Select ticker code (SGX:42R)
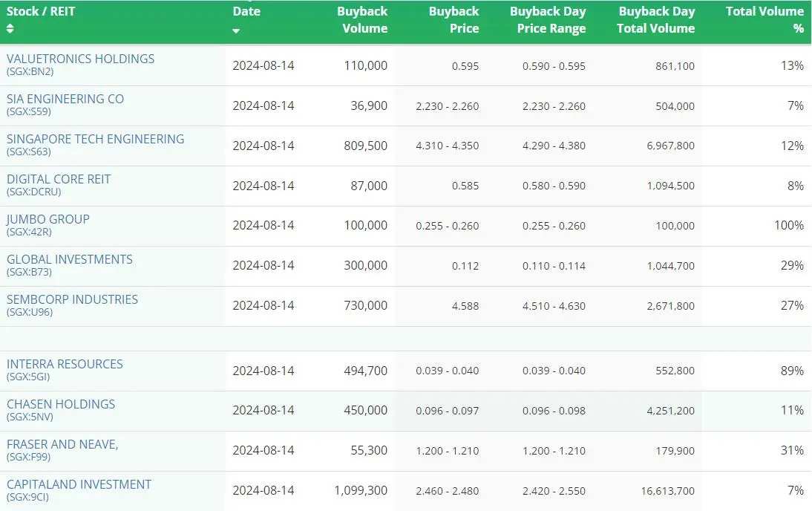Viewport: 812px width, 511px height. click(x=29, y=232)
